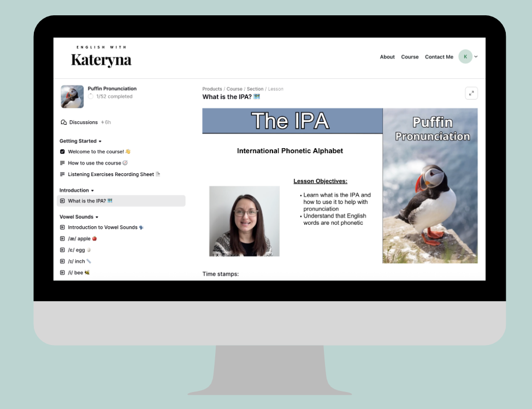Image resolution: width=532 pixels, height=409 pixels.
Task: Click the fullscreen expand icon above the lesson
Action: [x=471, y=94]
